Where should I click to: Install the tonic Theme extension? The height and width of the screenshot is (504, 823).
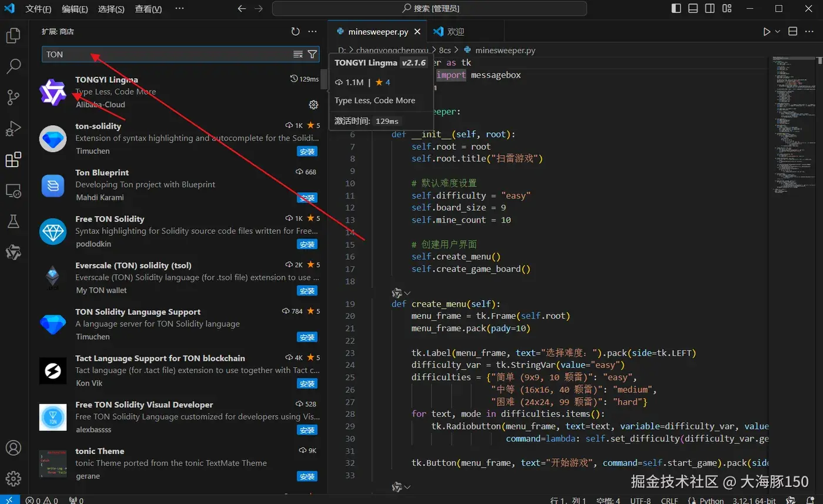tap(307, 476)
